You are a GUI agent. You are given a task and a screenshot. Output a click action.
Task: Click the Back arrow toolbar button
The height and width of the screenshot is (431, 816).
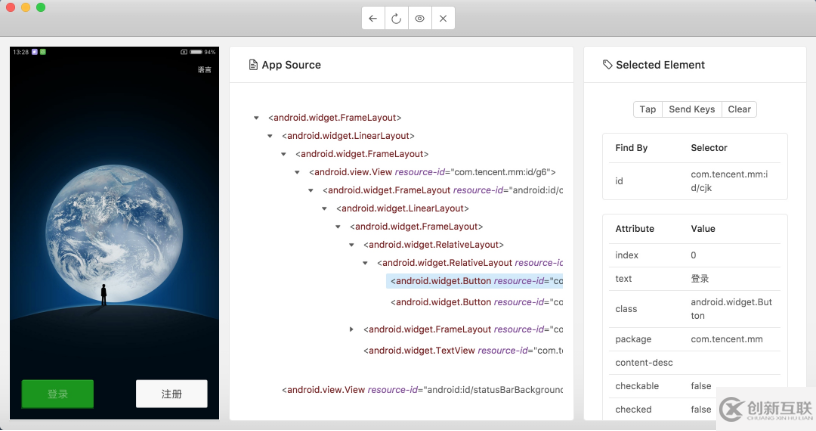(x=373, y=18)
